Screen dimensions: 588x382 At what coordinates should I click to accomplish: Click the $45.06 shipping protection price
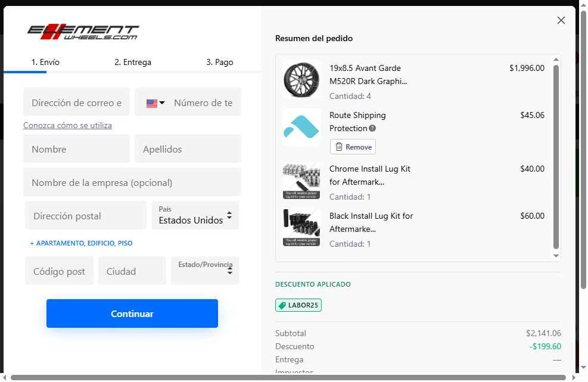coord(532,115)
